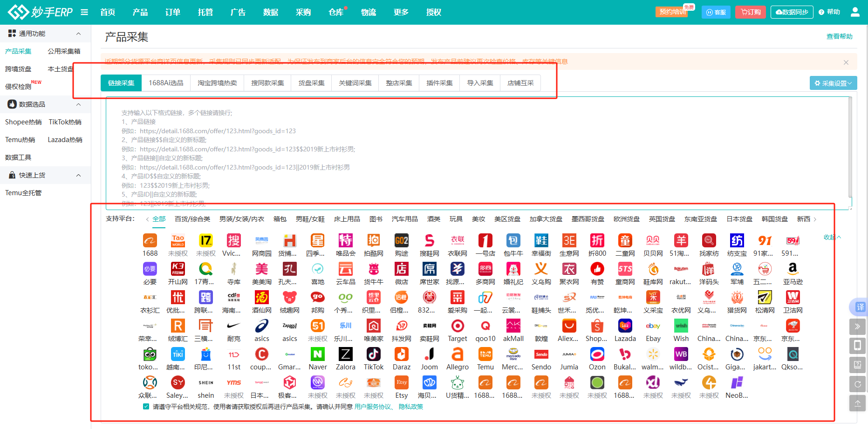Collapse the 通用功能 sidebar section

(78, 34)
